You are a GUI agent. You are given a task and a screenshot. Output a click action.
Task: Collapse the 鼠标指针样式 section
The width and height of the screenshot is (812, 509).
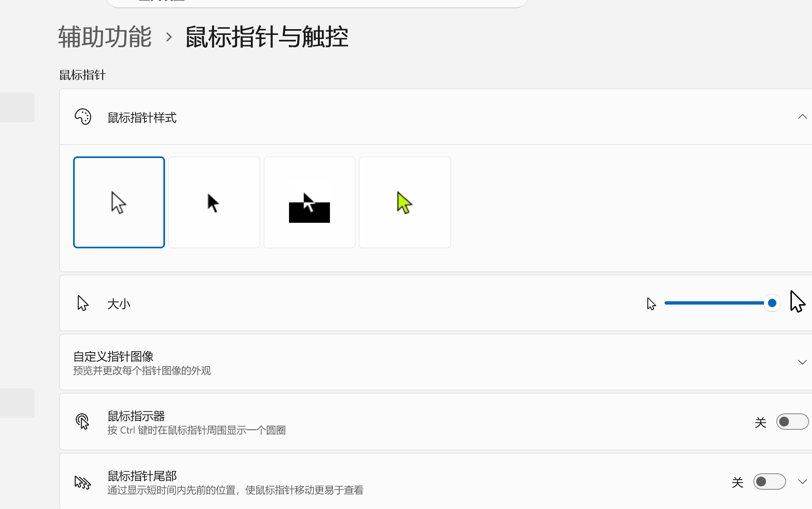[x=802, y=117]
